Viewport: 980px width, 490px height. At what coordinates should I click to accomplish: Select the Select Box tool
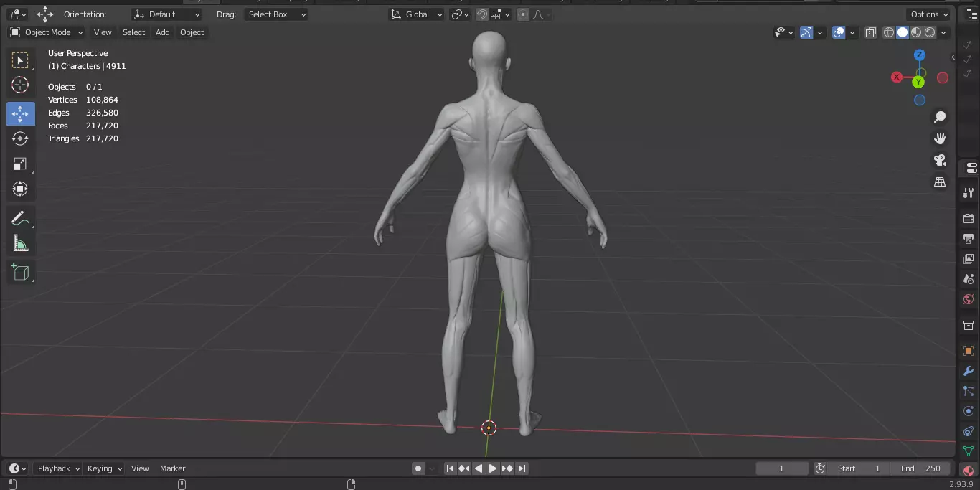coord(20,60)
